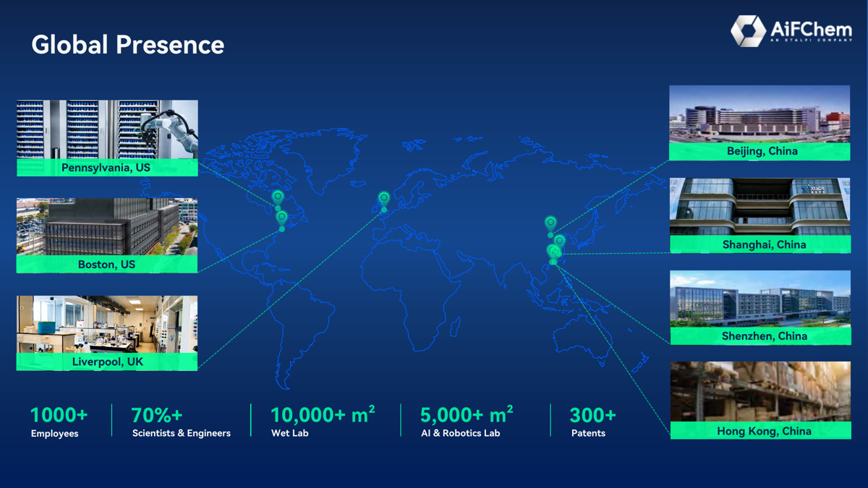Select the "Hong Kong, China" label

pos(764,431)
